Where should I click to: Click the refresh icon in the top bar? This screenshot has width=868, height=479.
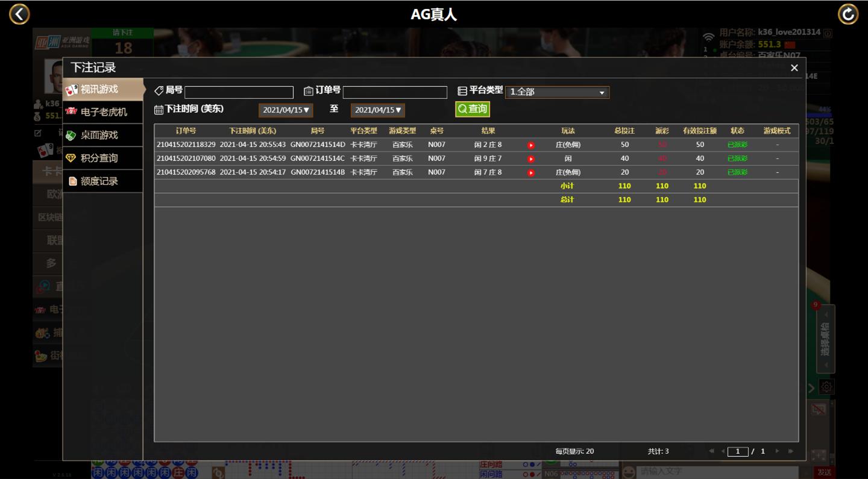pos(848,14)
